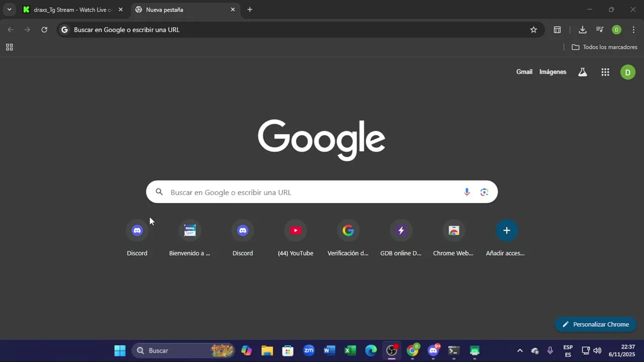Viewport: 644px width, 362px height.
Task: Open the side panel toolbar icon
Action: [557, 30]
